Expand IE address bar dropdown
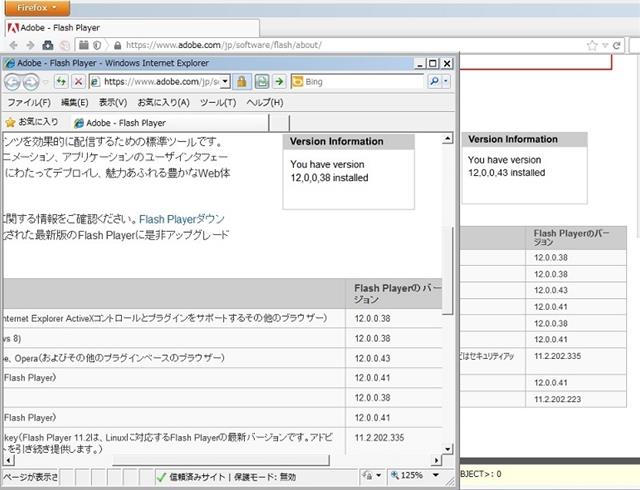640x490 pixels. (x=225, y=82)
